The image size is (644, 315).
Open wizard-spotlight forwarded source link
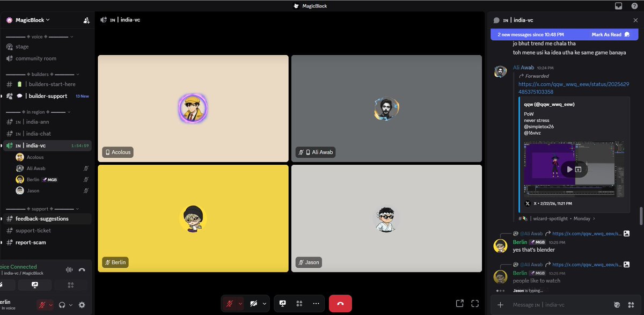(x=558, y=218)
